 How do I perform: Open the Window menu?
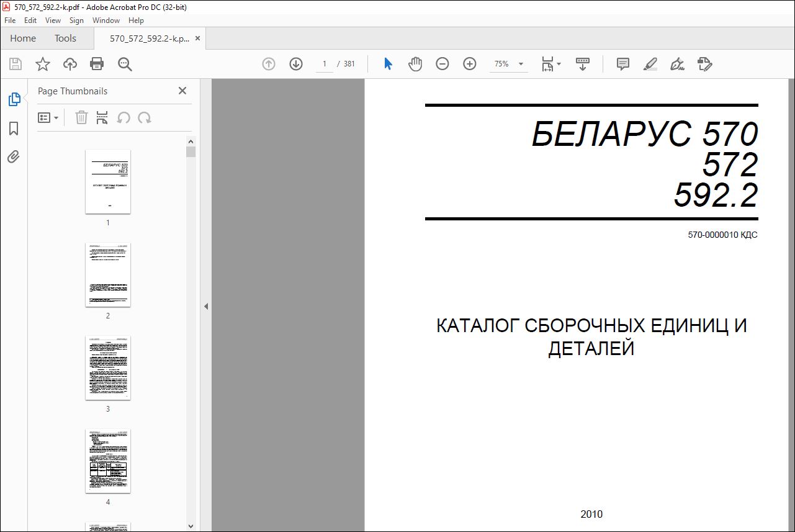[106, 20]
